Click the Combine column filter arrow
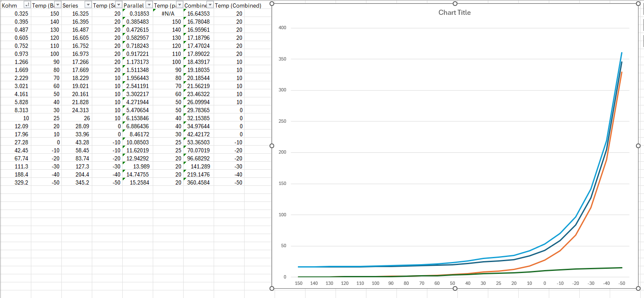Viewport: 644px width, 298px height. pos(210,5)
